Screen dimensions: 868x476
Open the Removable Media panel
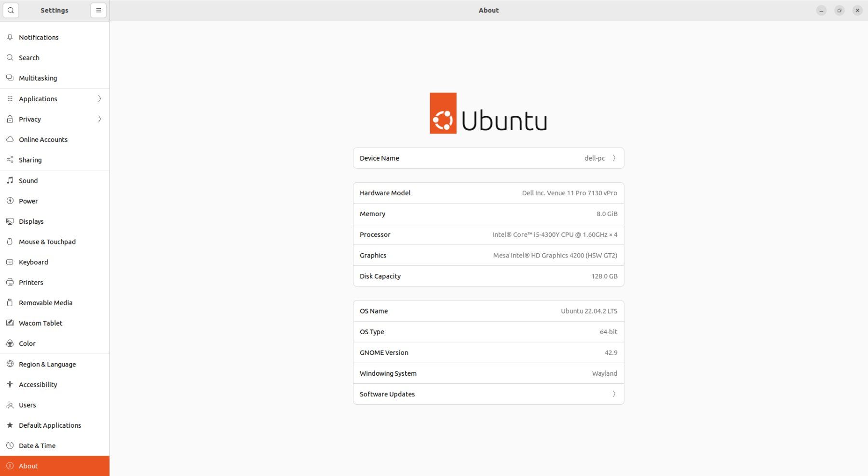55,303
